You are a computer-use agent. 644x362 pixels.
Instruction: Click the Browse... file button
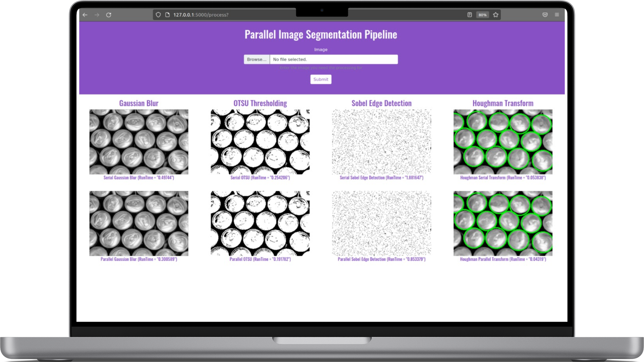257,59
